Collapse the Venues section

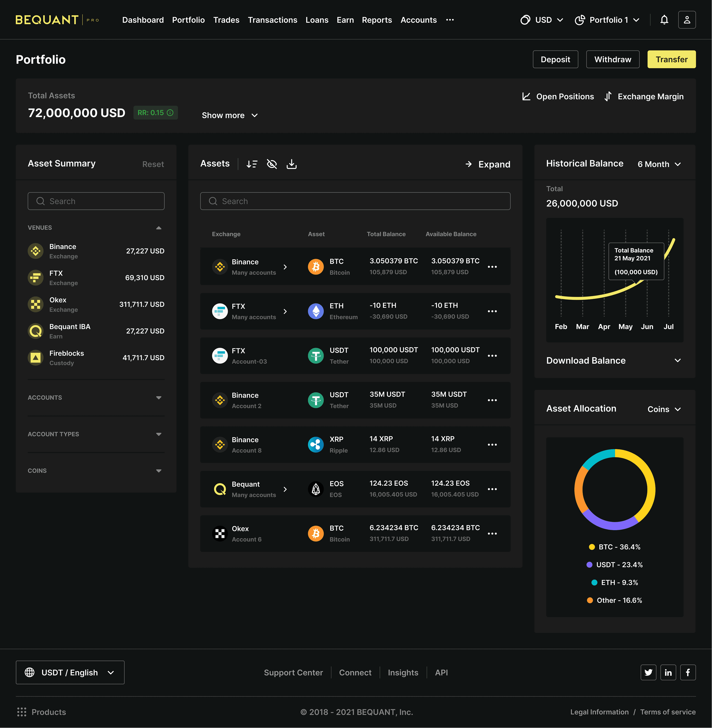pos(159,228)
